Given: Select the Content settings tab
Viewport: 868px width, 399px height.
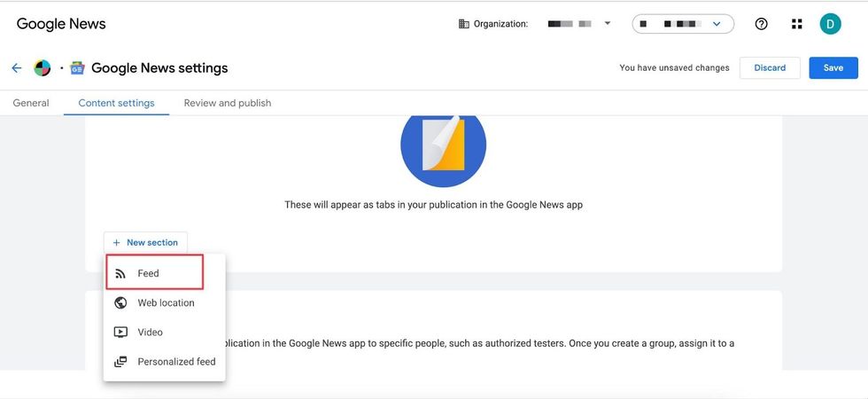Looking at the screenshot, I should coord(116,103).
